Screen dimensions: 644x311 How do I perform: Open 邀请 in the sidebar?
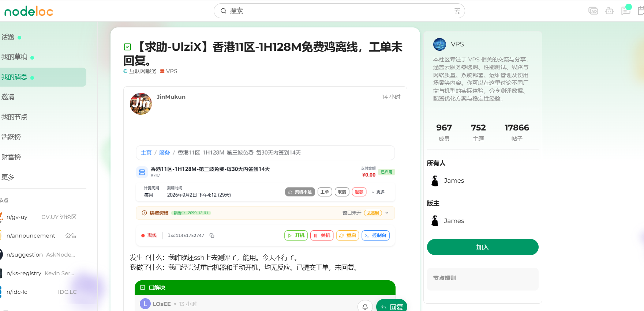8,97
